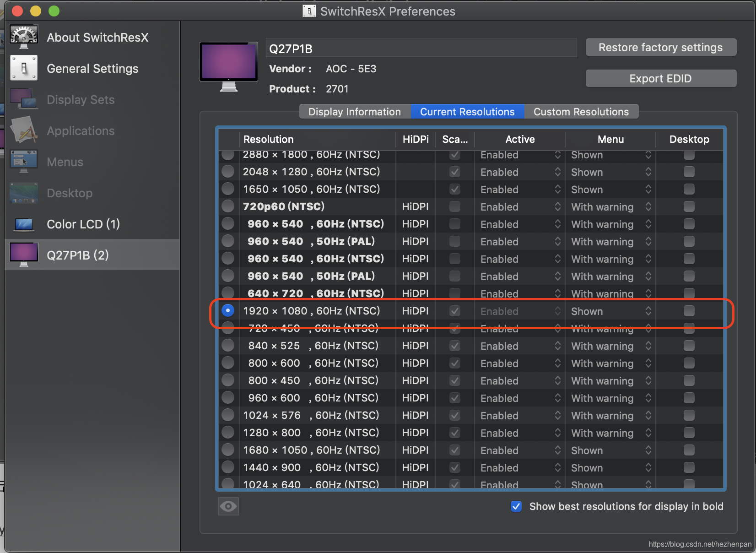
Task: Select the 800 × 450 resolution radio button
Action: click(x=228, y=380)
